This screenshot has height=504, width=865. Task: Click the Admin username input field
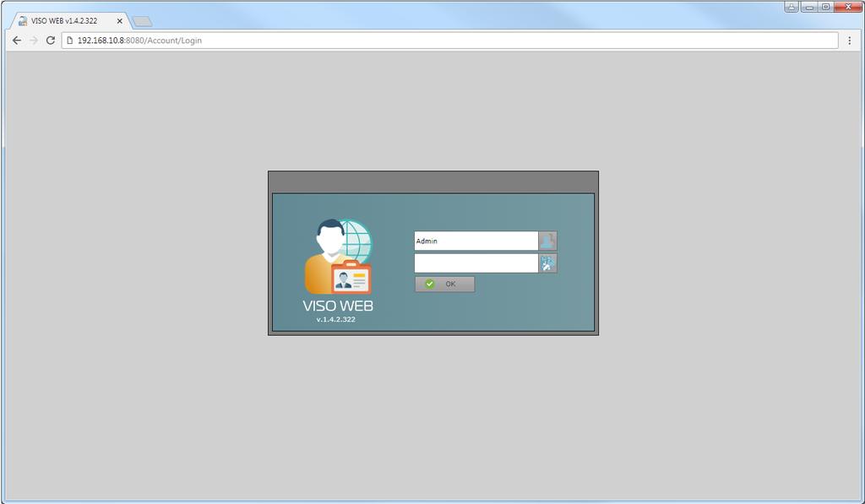pyautogui.click(x=476, y=241)
